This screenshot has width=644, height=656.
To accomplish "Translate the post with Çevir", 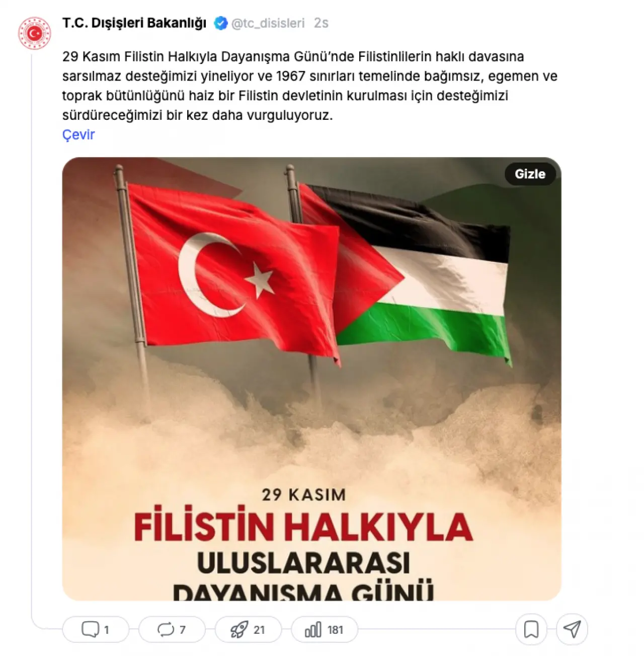I will [78, 134].
